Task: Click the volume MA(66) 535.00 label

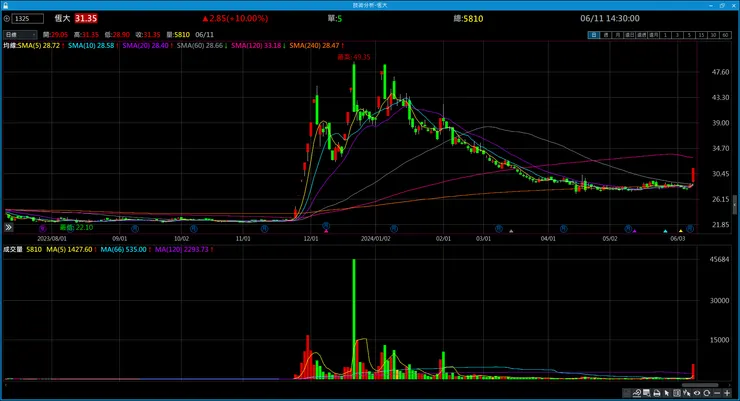Action: point(125,250)
